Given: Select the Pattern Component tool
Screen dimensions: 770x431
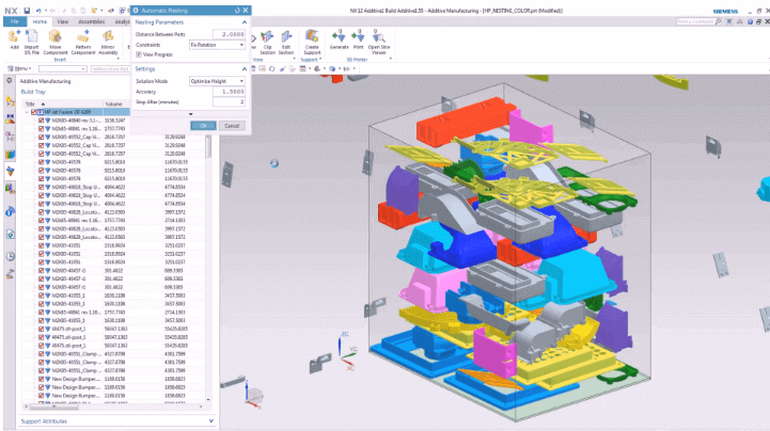Looking at the screenshot, I should [83, 42].
